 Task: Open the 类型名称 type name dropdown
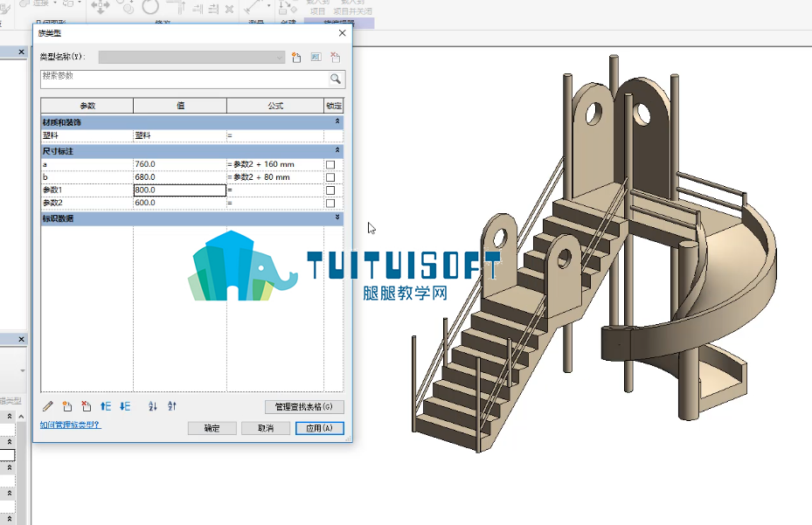coord(191,57)
